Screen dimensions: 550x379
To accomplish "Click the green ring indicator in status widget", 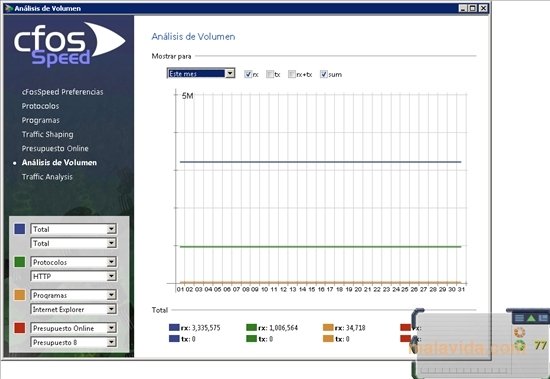I will tap(519, 345).
